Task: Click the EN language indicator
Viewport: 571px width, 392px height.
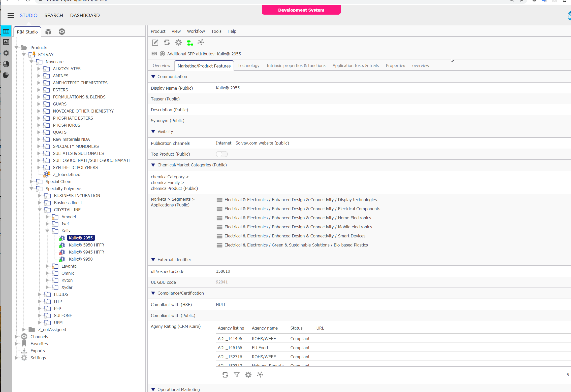Action: (x=154, y=54)
